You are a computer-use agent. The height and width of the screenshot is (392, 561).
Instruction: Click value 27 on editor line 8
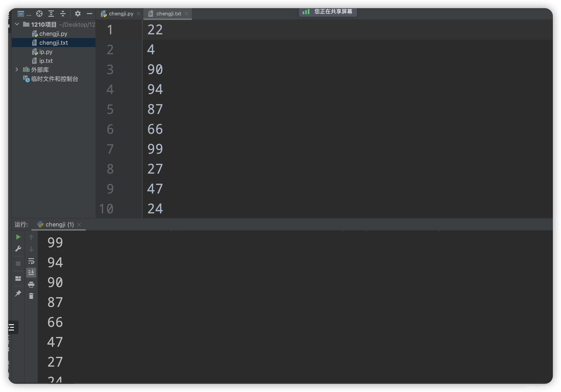[x=155, y=169]
